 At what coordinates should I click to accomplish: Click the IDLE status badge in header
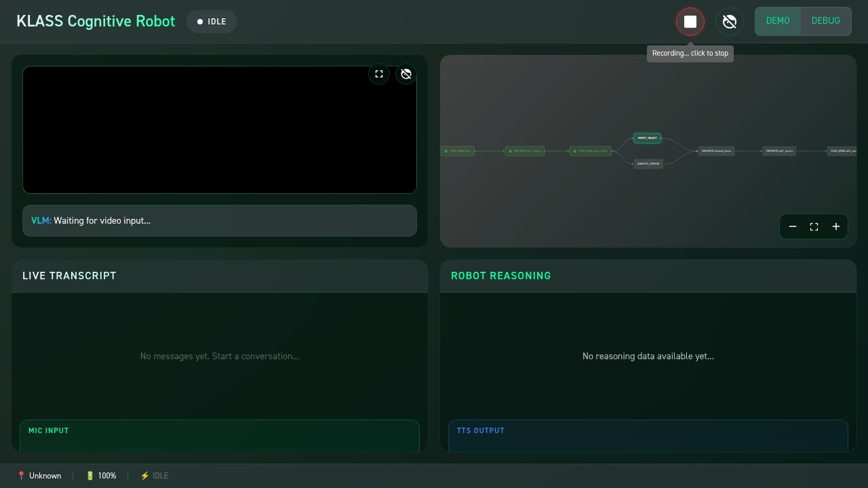click(x=212, y=22)
